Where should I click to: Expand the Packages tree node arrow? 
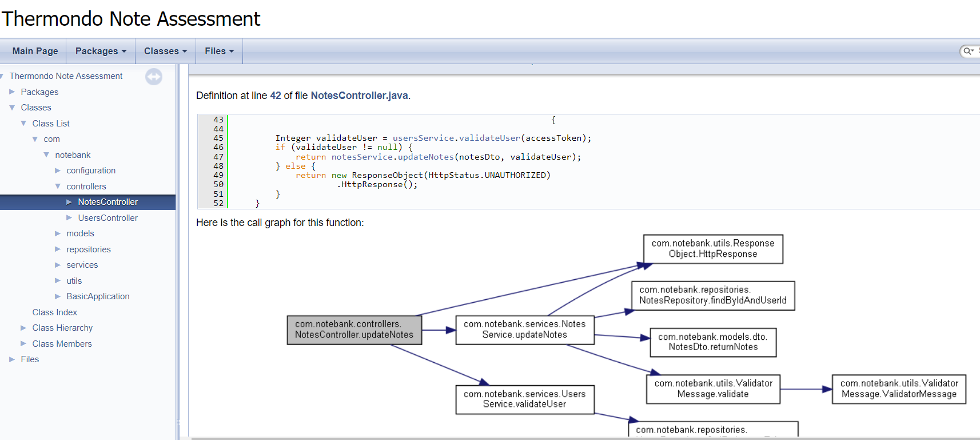tap(12, 92)
